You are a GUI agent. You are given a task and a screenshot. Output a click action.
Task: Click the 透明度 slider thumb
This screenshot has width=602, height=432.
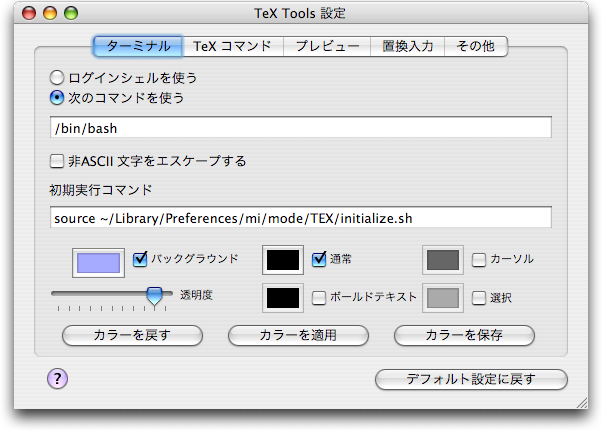point(155,296)
